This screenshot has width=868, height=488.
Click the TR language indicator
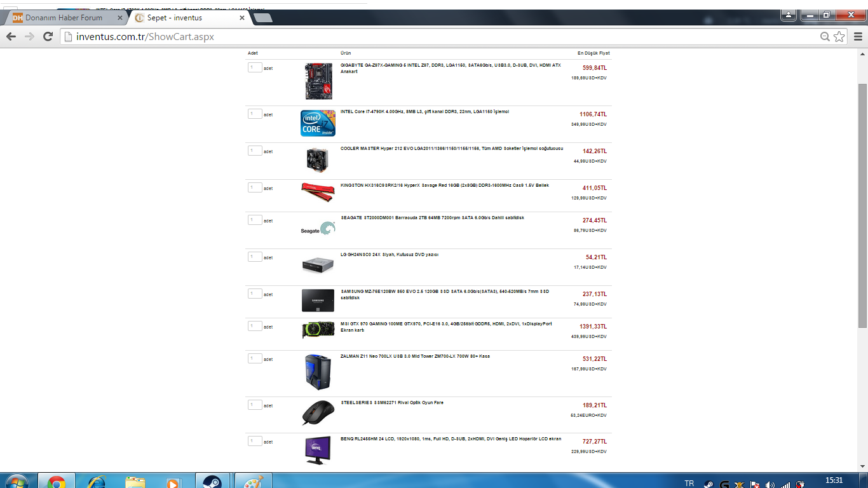point(689,484)
